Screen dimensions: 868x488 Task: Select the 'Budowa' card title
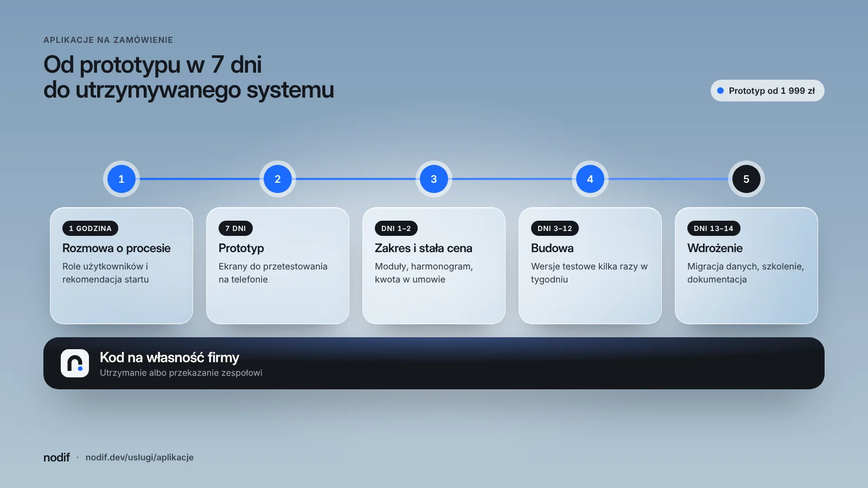click(552, 248)
